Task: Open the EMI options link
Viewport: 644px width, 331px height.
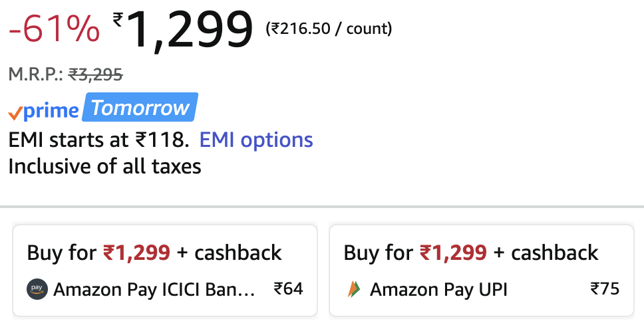Action: coord(256,140)
